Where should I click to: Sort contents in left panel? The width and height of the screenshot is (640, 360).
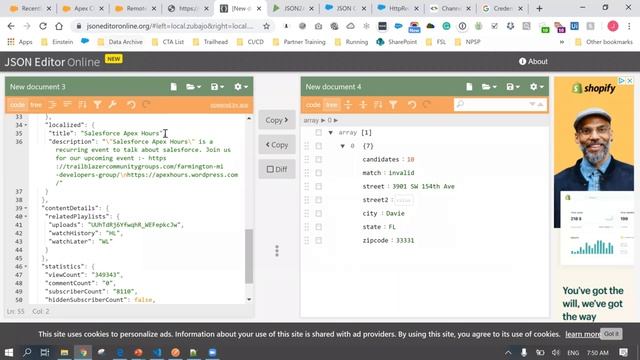82,105
